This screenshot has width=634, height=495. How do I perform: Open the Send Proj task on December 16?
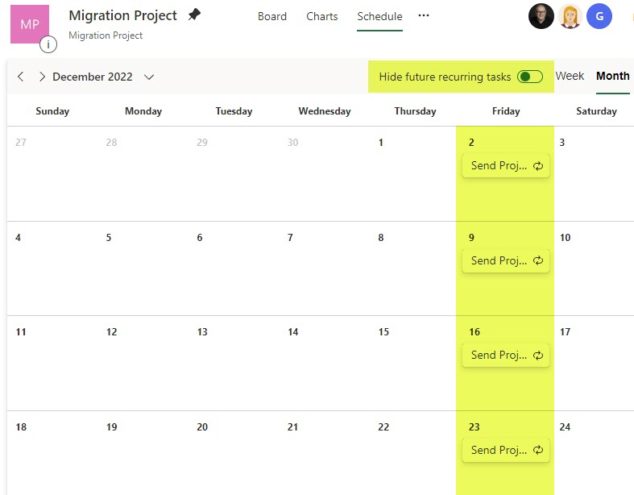pos(506,355)
